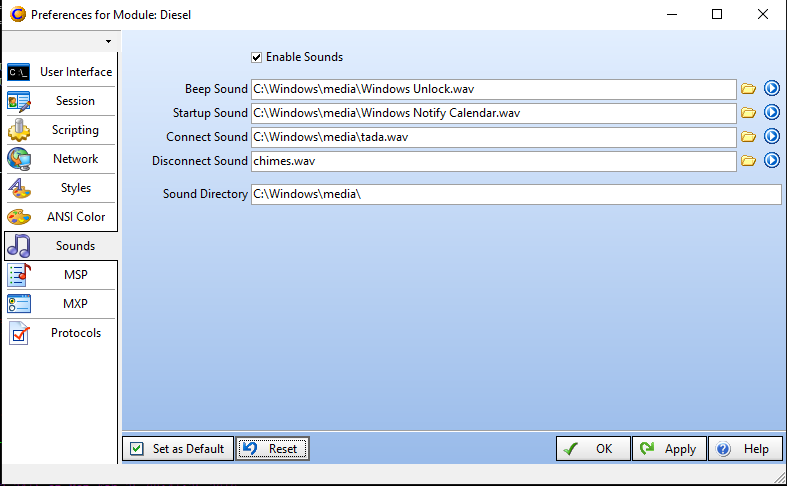
Task: Expand the dropdown arrow above the sidebar
Action: 108,41
